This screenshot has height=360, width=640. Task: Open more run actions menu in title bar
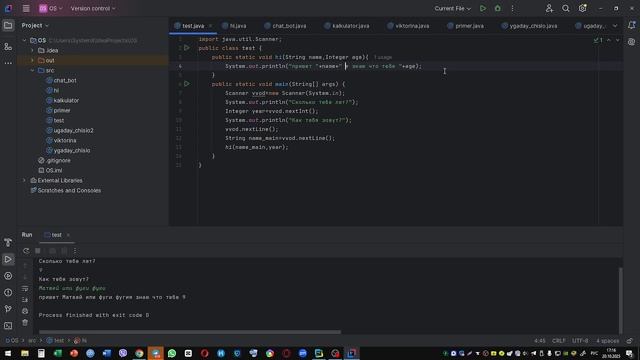pos(513,8)
